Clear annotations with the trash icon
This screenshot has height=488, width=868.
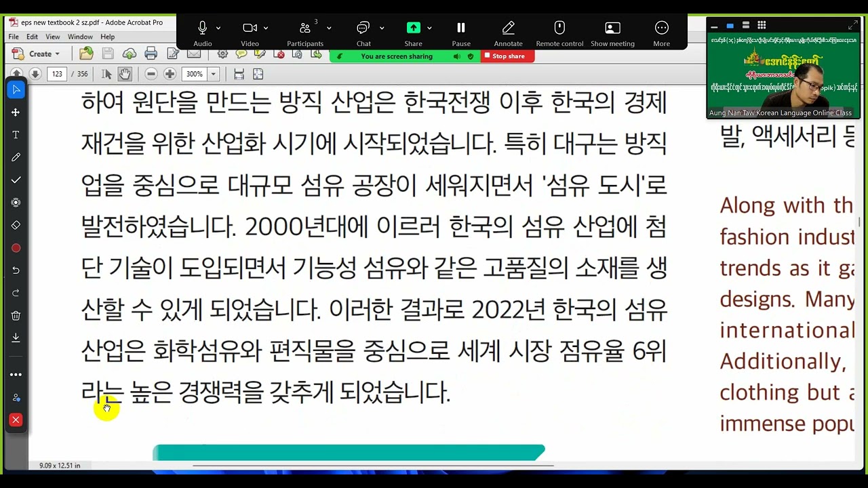pos(16,315)
